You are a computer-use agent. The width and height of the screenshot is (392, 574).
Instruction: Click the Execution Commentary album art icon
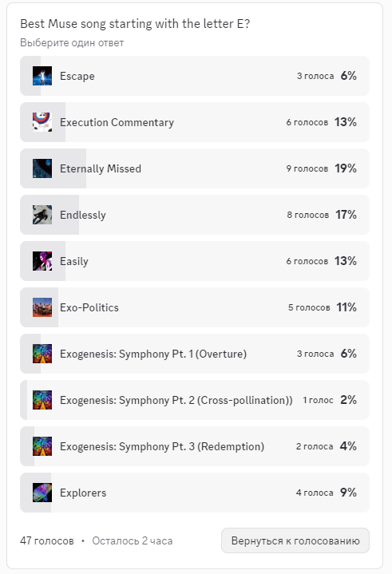[42, 122]
